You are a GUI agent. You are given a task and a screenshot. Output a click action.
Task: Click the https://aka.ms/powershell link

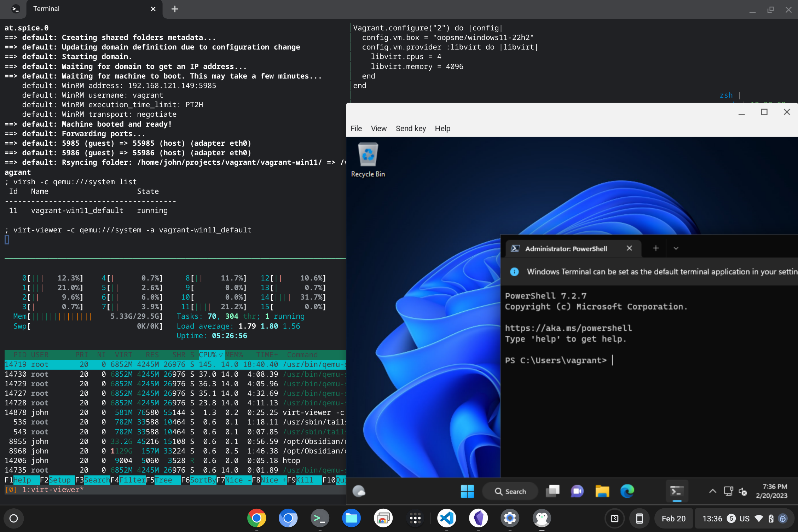coord(568,328)
